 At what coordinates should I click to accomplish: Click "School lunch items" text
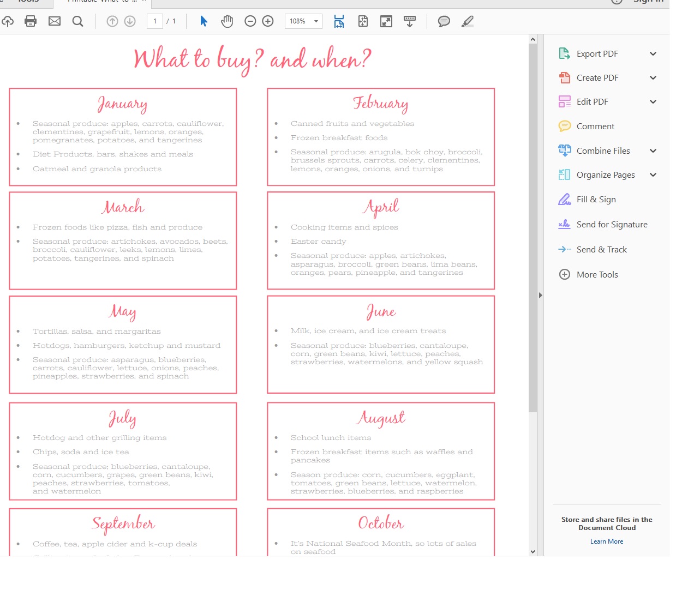[x=331, y=438]
